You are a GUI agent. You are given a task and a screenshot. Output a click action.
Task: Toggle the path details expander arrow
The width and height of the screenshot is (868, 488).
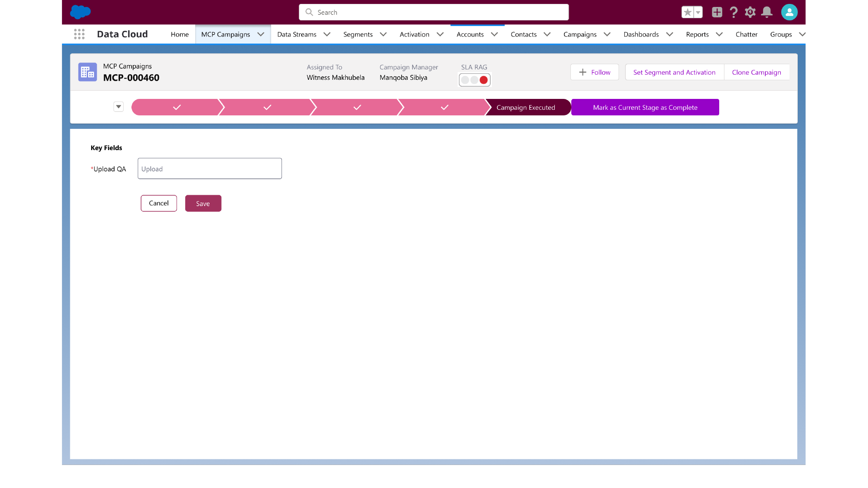pyautogui.click(x=118, y=107)
